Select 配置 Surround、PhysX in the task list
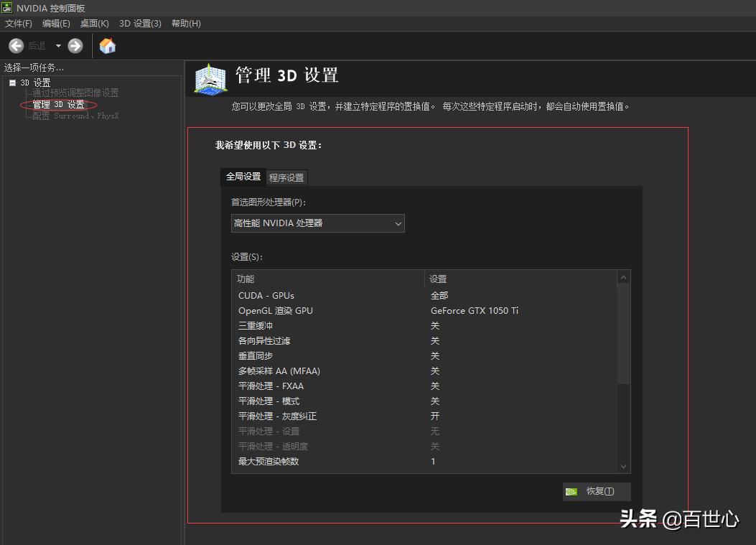Viewport: 756px width, 545px height. (75, 115)
